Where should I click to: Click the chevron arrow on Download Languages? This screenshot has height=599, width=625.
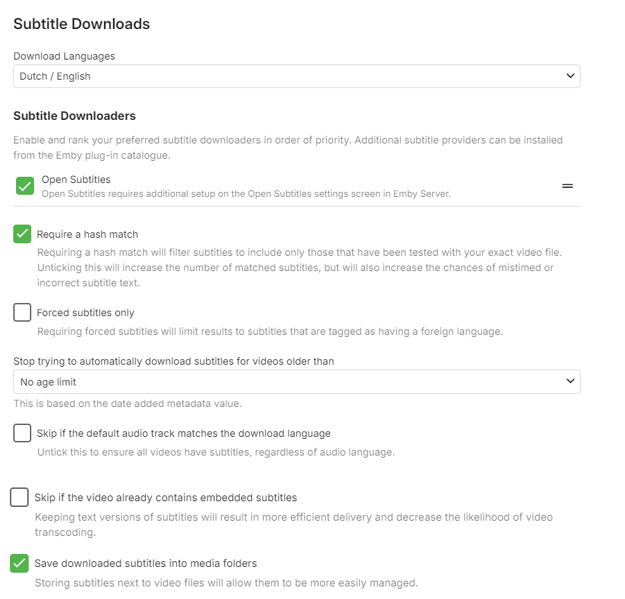coord(570,76)
